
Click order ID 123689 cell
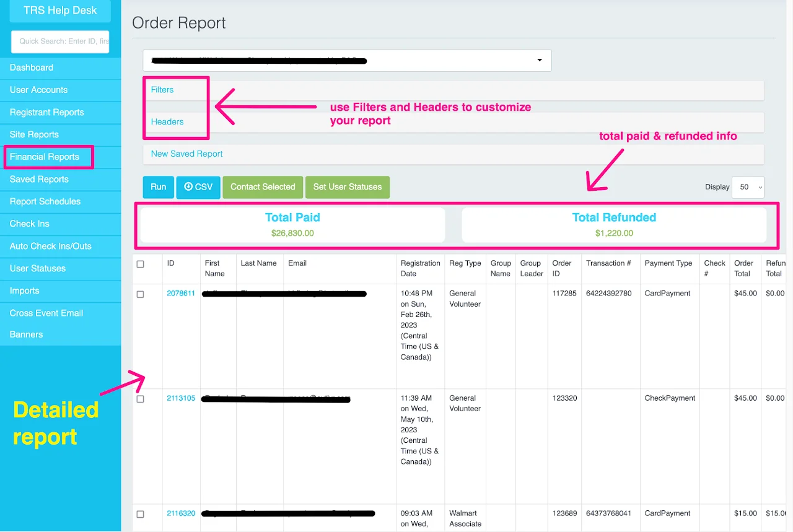(x=564, y=513)
